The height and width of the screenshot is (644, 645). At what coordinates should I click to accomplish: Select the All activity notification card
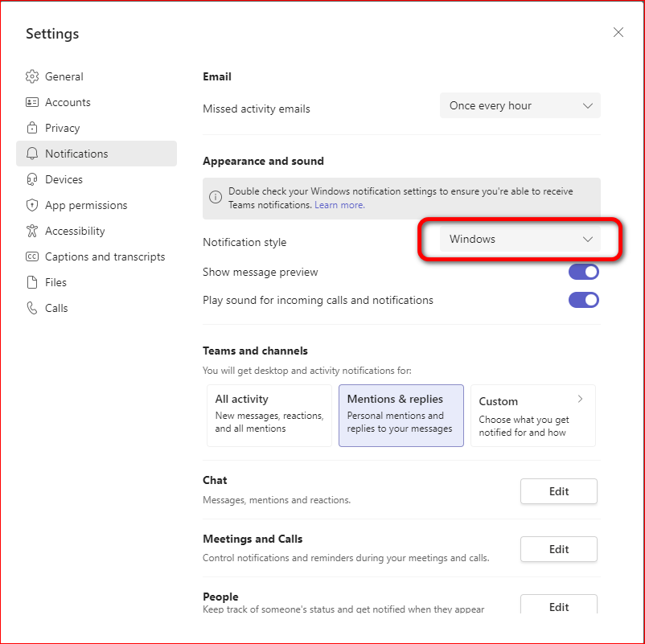[269, 416]
